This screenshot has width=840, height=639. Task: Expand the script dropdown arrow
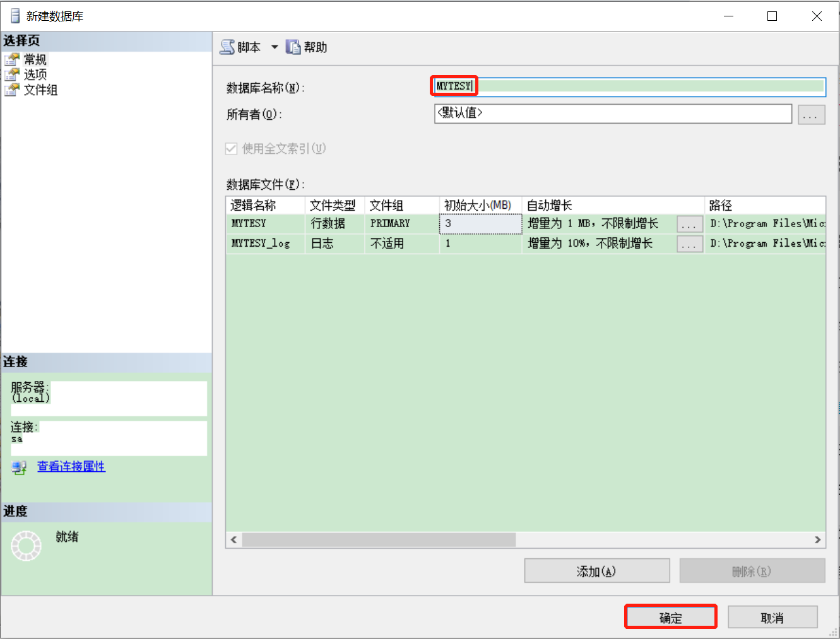(275, 47)
